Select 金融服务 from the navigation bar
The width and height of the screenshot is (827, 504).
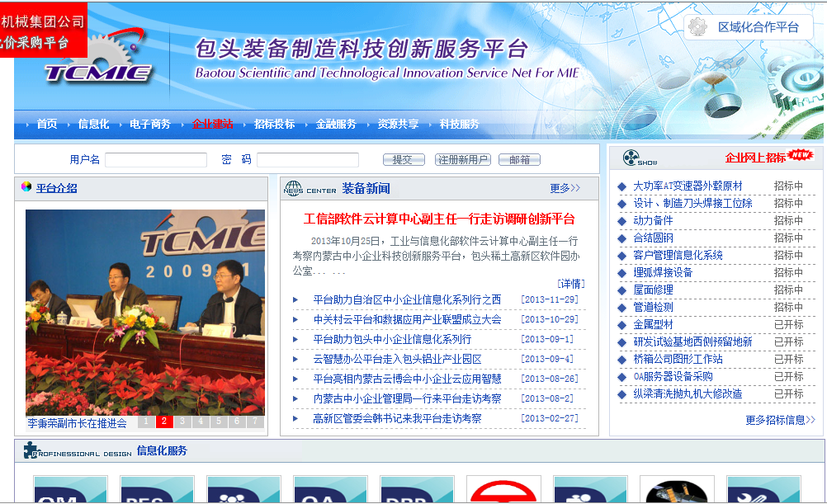(x=336, y=124)
